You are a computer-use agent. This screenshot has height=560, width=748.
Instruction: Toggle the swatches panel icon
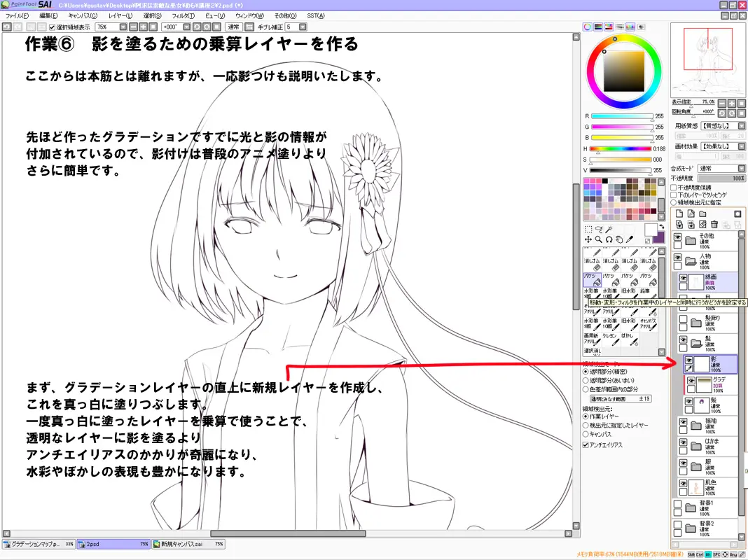pyautogui.click(x=630, y=27)
